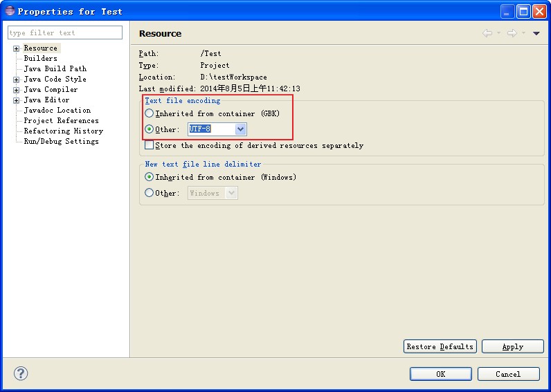Open forward history dropdown arrow
551x392 pixels.
pyautogui.click(x=523, y=33)
